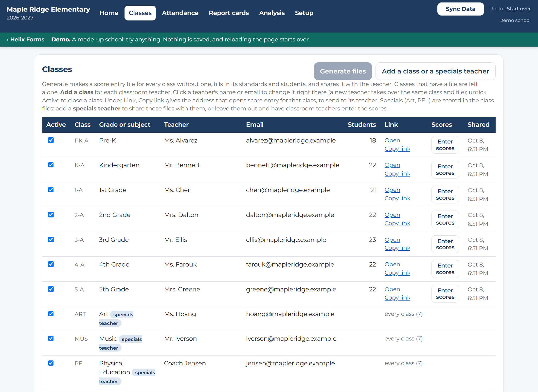
Task: Untick Active for the 1-A class
Action: pos(51,190)
